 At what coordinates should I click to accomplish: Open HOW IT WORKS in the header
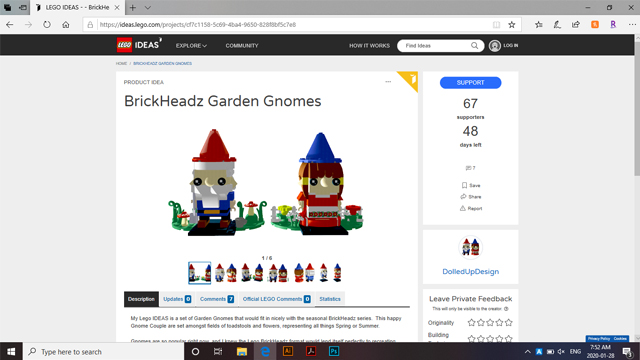[369, 46]
